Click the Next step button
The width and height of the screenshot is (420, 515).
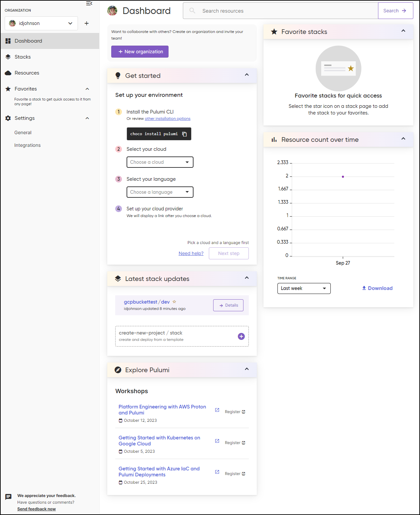click(229, 253)
